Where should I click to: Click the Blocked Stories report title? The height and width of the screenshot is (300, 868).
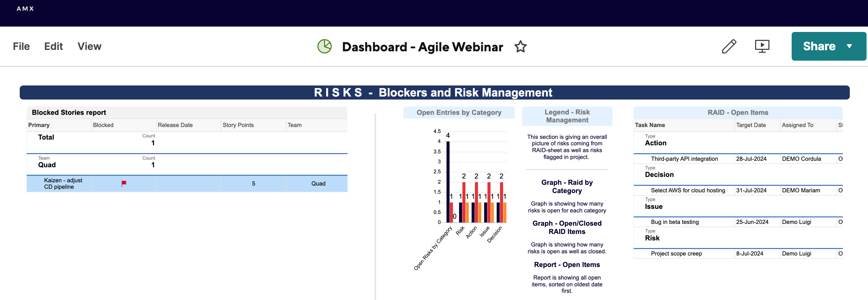click(69, 112)
